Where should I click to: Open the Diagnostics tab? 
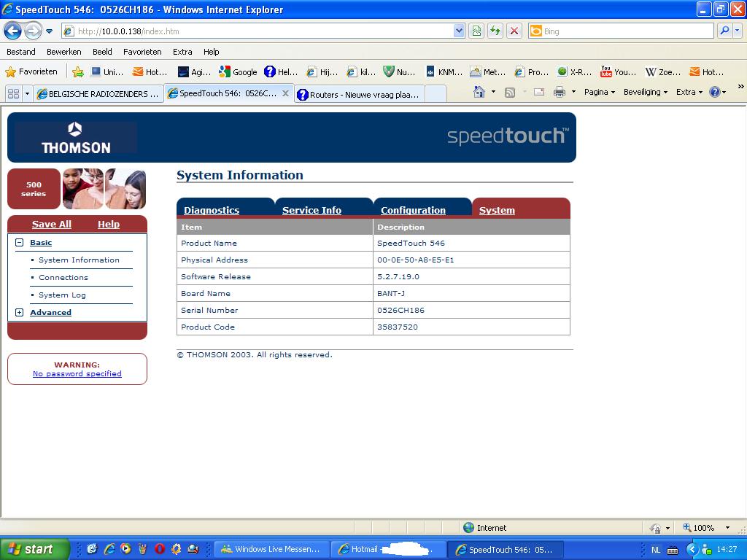212,210
